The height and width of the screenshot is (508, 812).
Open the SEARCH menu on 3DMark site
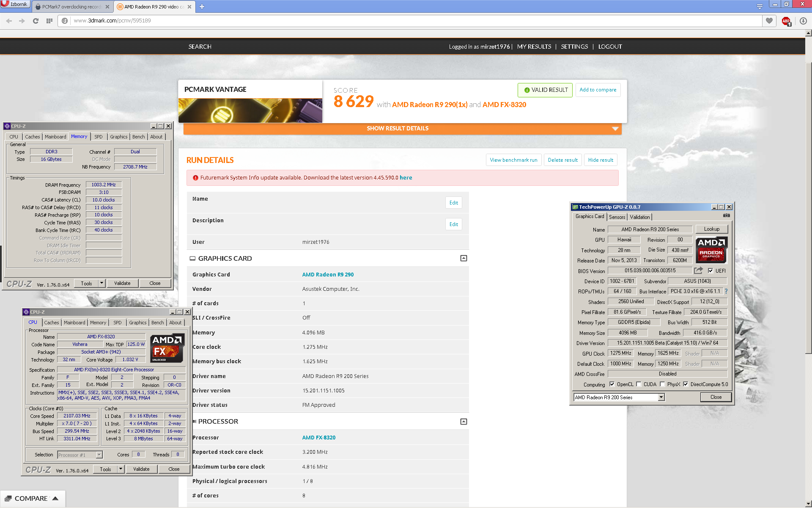coord(200,47)
